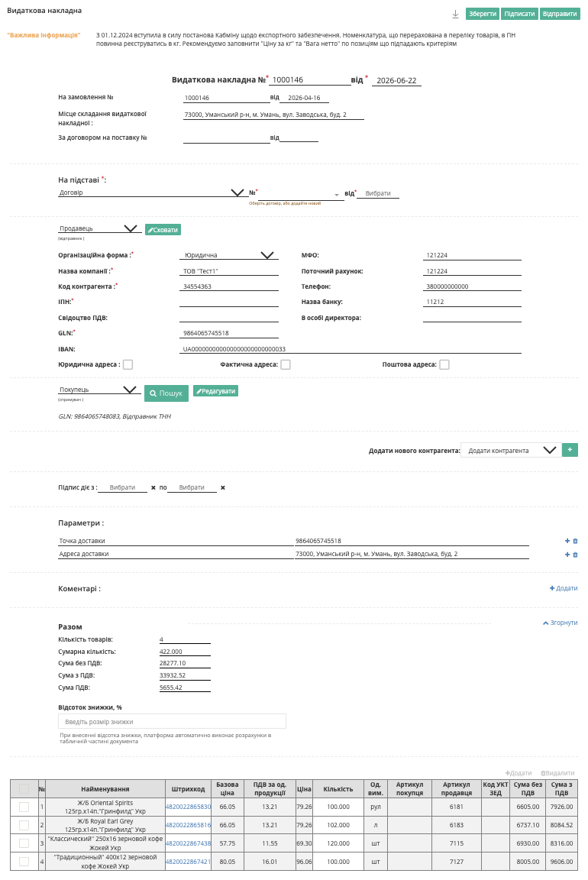The width and height of the screenshot is (588, 880).
Task: Click the Пошук buyer search button
Action: 166,393
